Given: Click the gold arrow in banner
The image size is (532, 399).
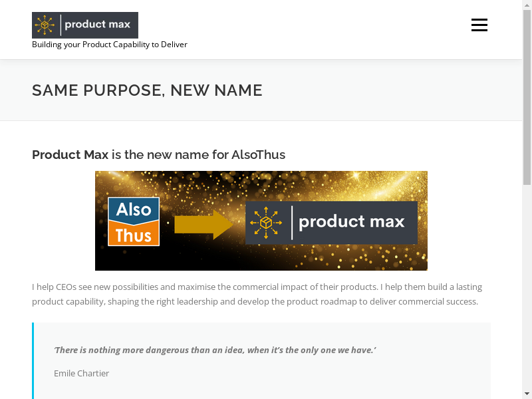Looking at the screenshot, I should pos(203,223).
